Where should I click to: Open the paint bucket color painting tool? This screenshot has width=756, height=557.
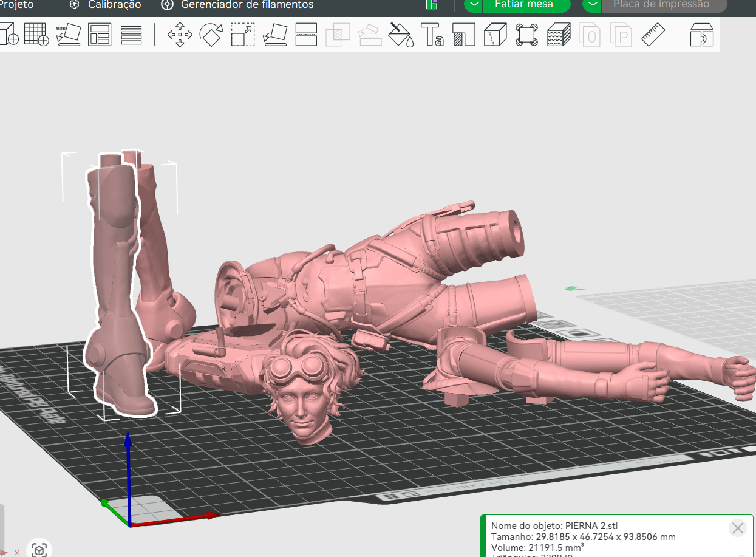(x=401, y=35)
